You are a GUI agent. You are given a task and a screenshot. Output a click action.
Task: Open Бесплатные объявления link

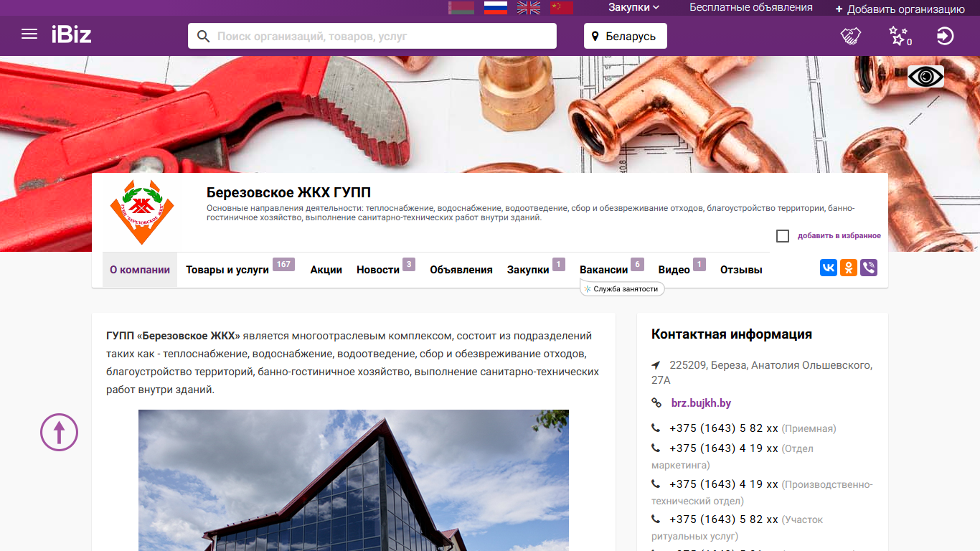[751, 7]
